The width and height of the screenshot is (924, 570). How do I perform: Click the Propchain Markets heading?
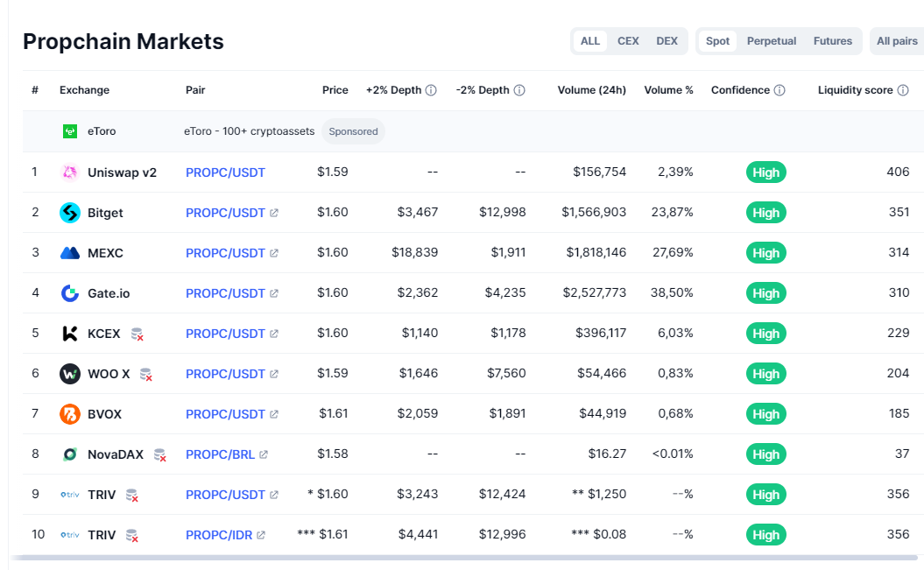pyautogui.click(x=123, y=42)
